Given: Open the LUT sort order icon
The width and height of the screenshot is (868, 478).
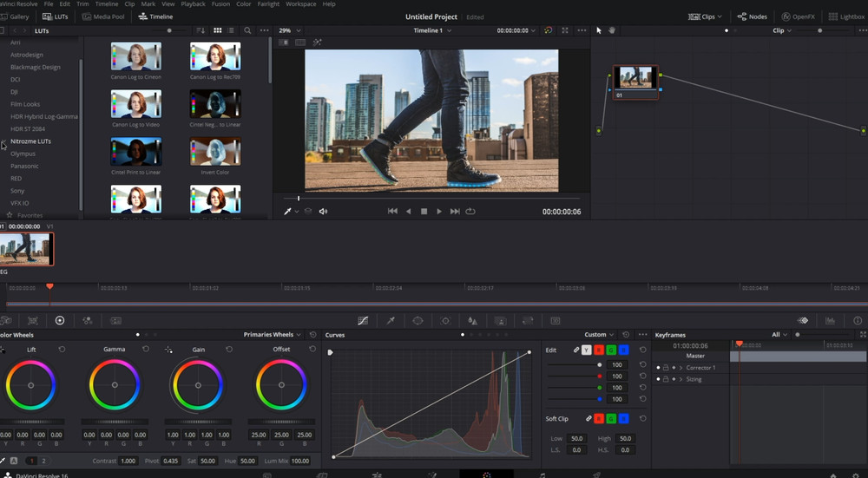Looking at the screenshot, I should coord(201,30).
